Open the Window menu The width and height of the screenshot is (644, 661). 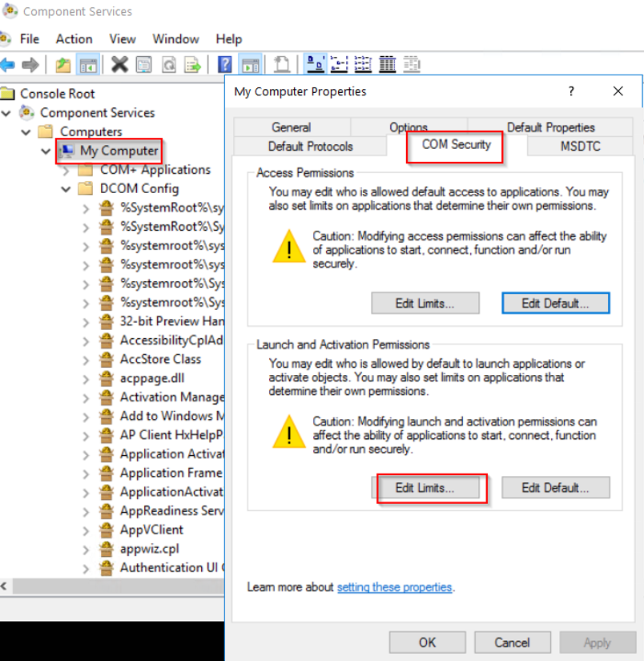tap(175, 39)
